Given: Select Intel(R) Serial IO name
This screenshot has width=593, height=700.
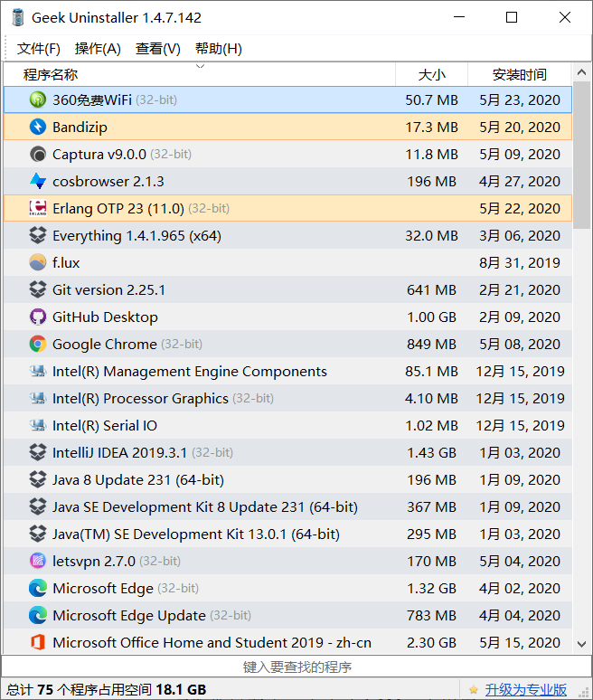Looking at the screenshot, I should 105,425.
